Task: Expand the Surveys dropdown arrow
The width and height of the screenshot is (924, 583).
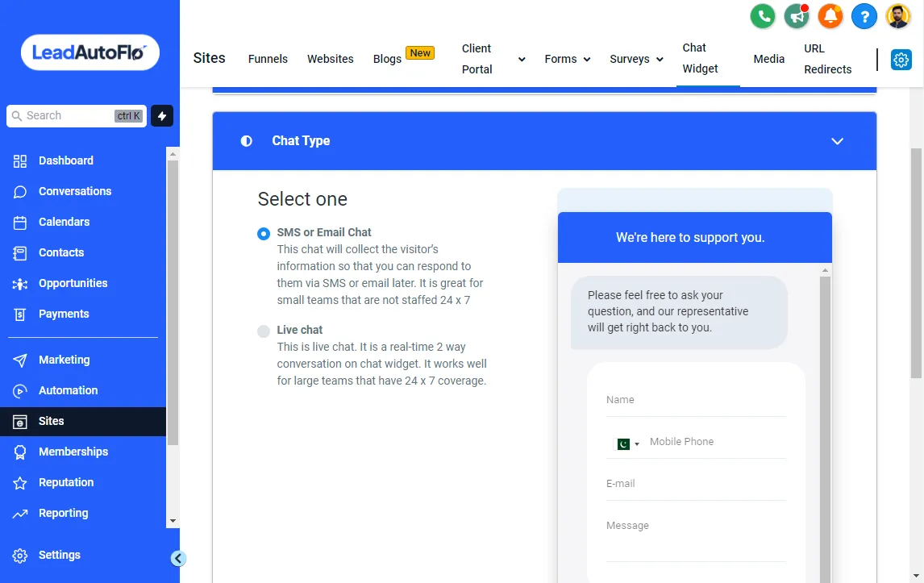Action: click(x=660, y=59)
